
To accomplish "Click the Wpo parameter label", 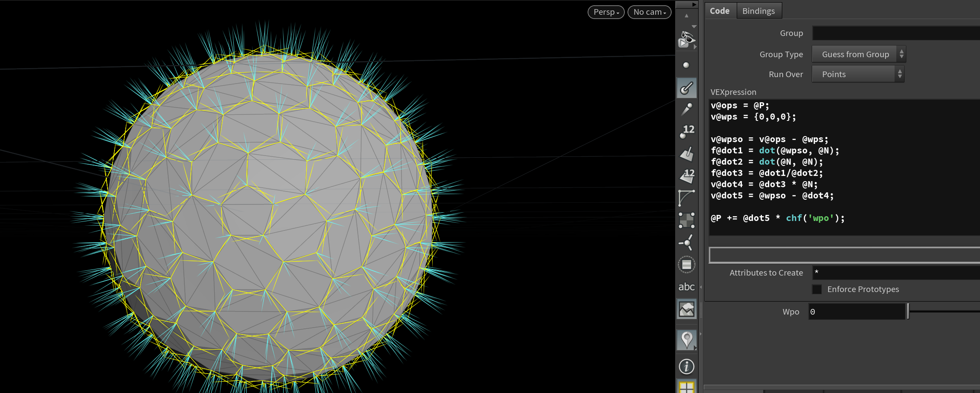I will tap(791, 312).
